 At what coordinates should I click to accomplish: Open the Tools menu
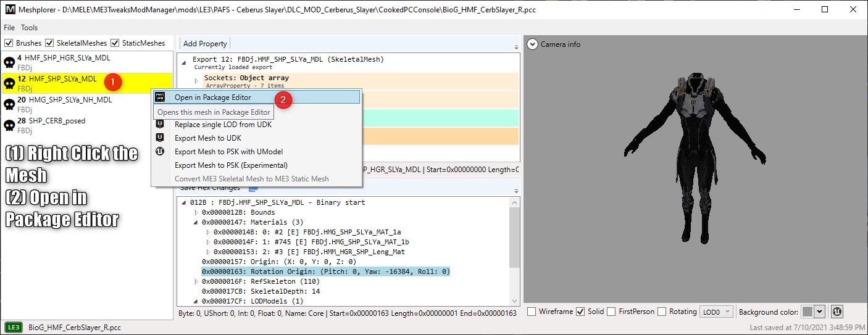click(x=29, y=28)
